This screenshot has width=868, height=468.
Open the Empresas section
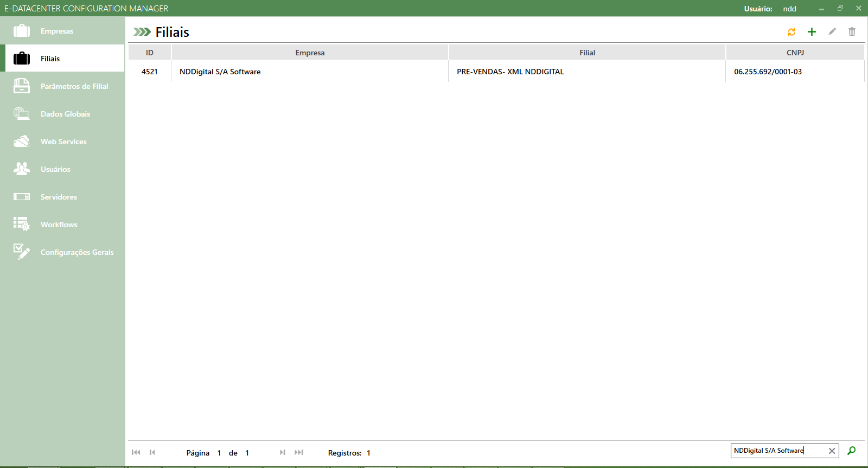tap(62, 31)
